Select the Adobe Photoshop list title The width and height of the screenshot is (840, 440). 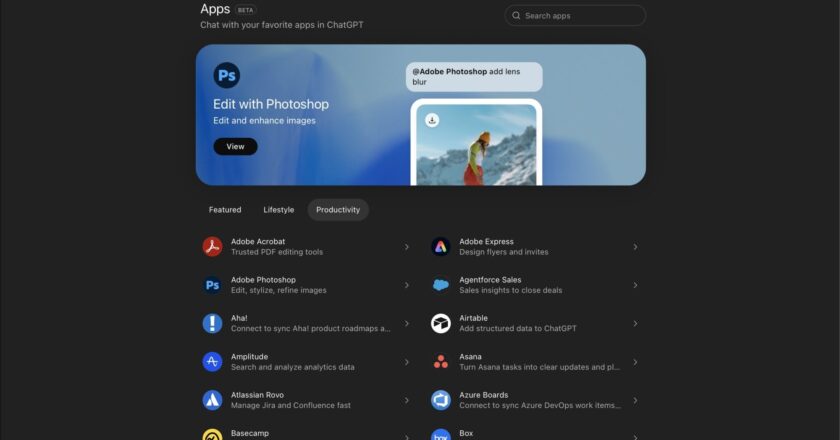pos(263,280)
